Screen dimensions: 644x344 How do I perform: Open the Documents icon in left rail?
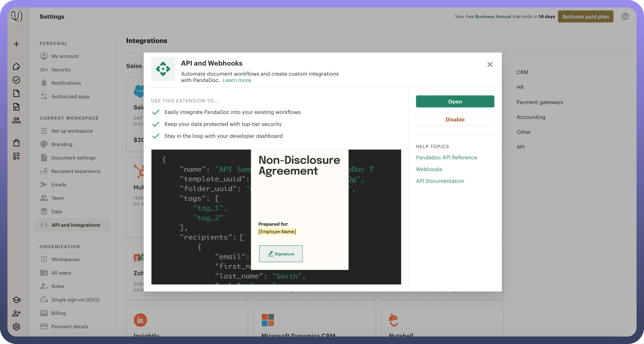16,94
